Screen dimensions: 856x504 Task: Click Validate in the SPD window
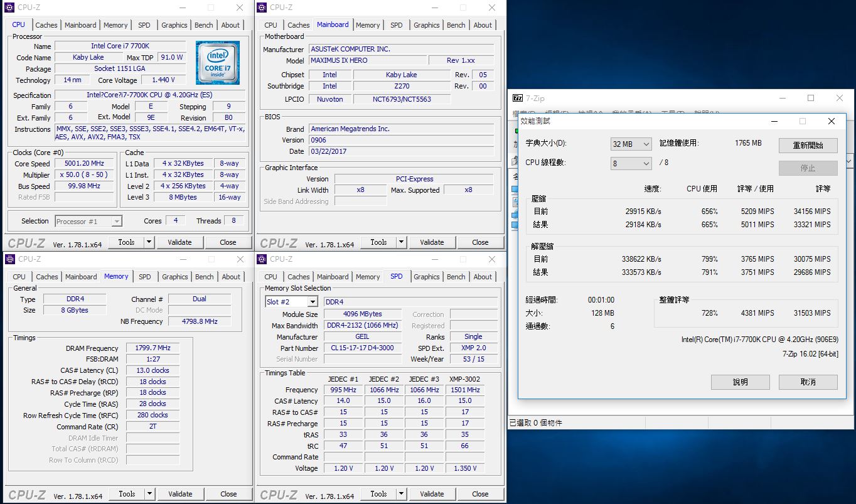[432, 494]
